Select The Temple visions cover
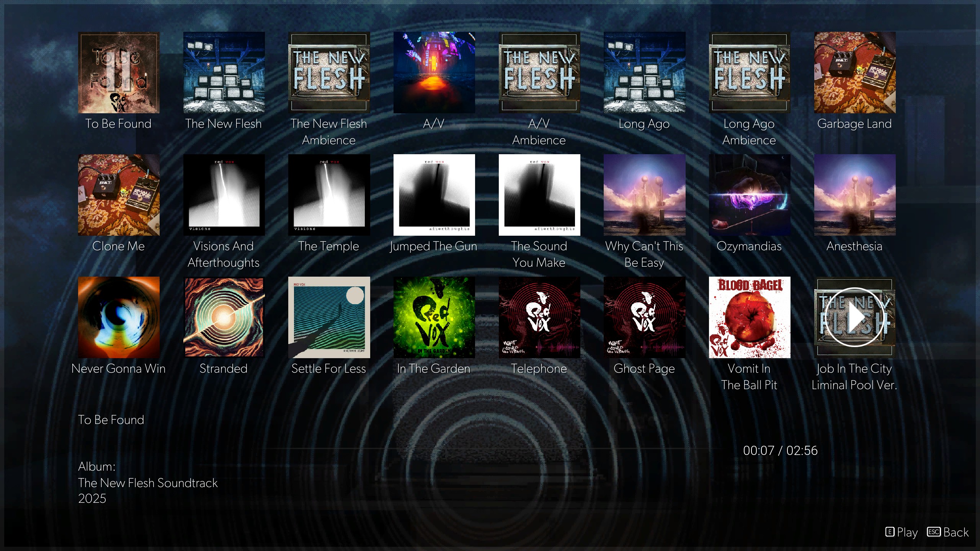 point(329,195)
